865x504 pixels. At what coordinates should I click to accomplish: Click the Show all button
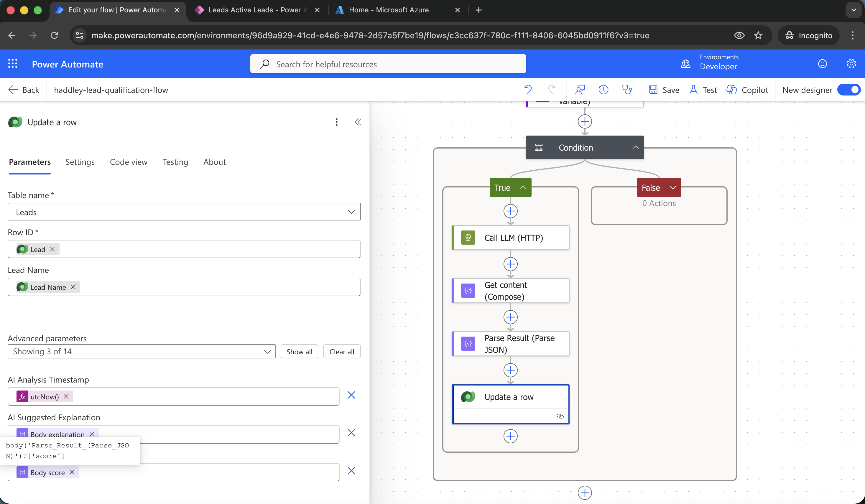point(299,351)
